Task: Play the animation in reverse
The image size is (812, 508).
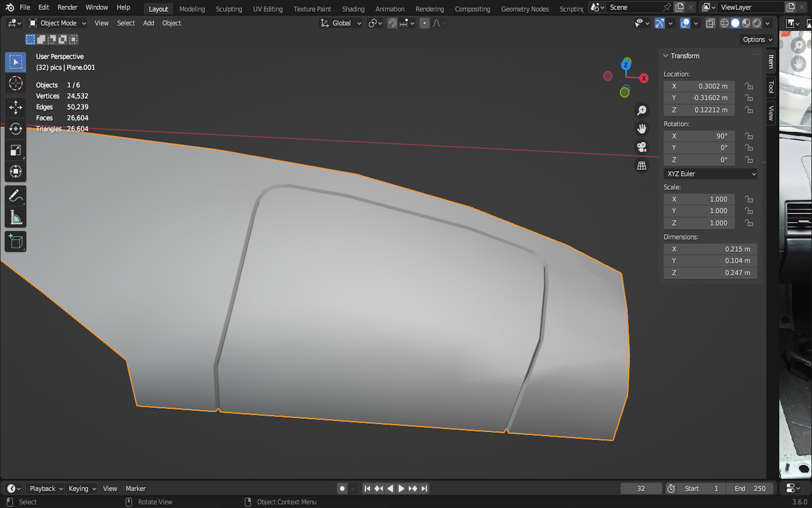Action: (390, 489)
